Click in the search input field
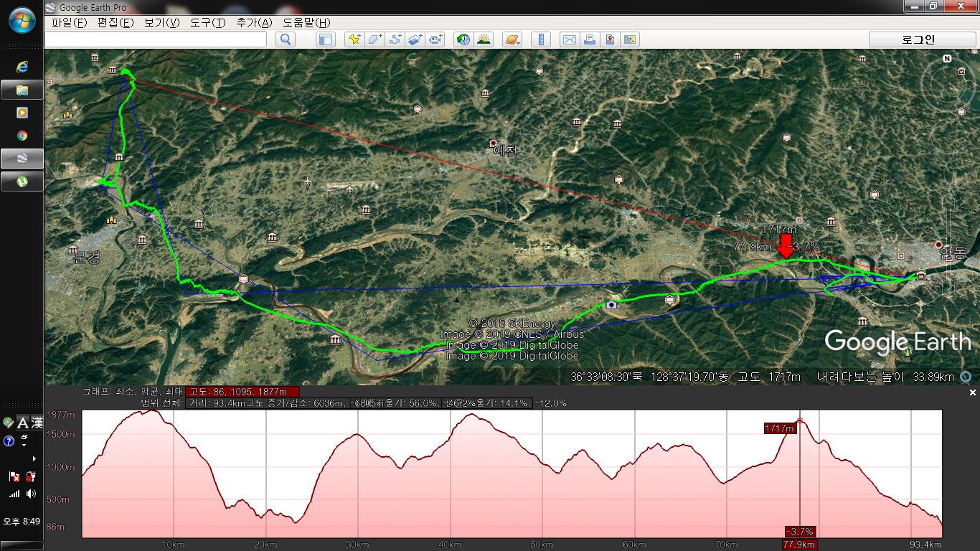 [156, 39]
